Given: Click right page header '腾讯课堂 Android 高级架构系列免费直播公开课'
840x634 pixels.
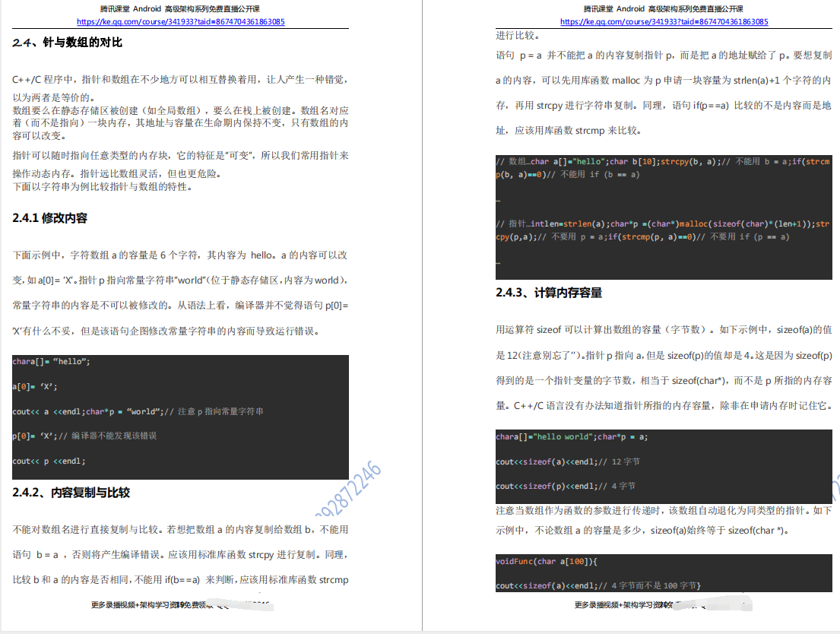Looking at the screenshot, I should (663, 8).
